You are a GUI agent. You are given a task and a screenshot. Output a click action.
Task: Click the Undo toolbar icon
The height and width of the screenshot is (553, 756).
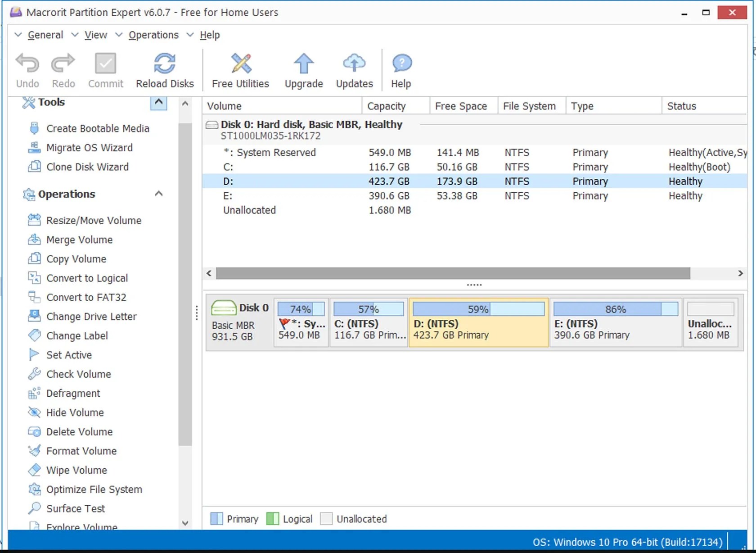(27, 70)
